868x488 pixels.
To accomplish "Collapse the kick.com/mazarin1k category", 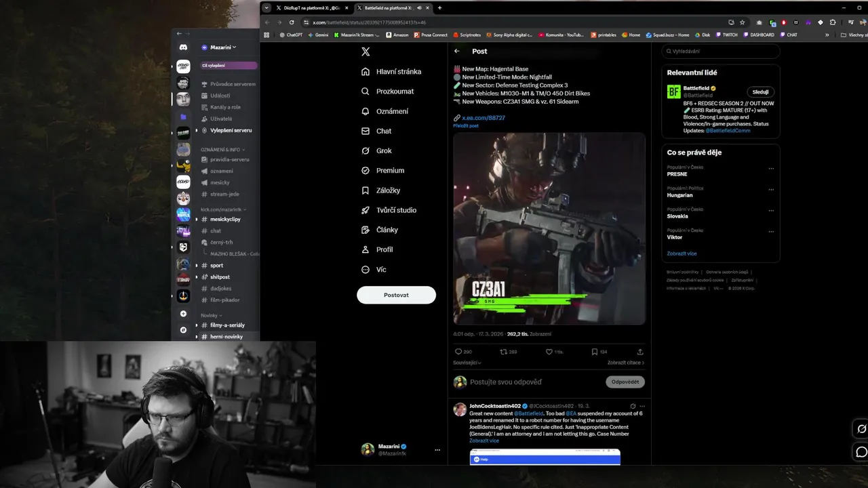I will pos(224,209).
